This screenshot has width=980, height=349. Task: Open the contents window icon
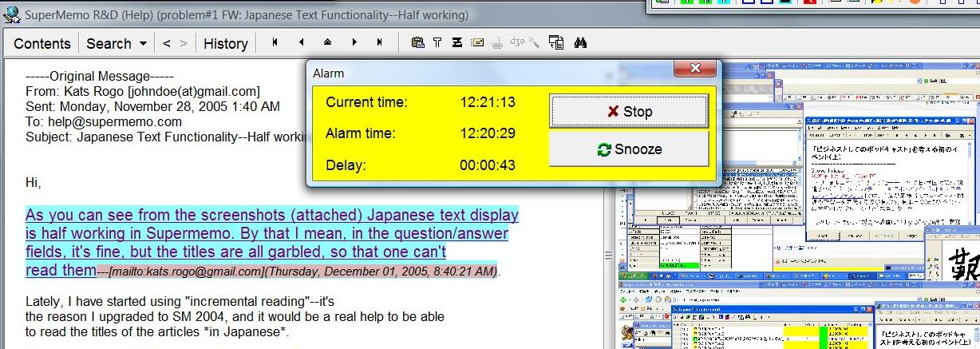click(557, 43)
